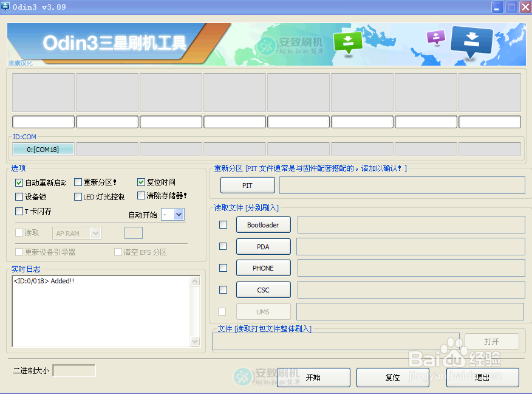Click the PDA file button
This screenshot has height=394, width=532.
point(264,247)
